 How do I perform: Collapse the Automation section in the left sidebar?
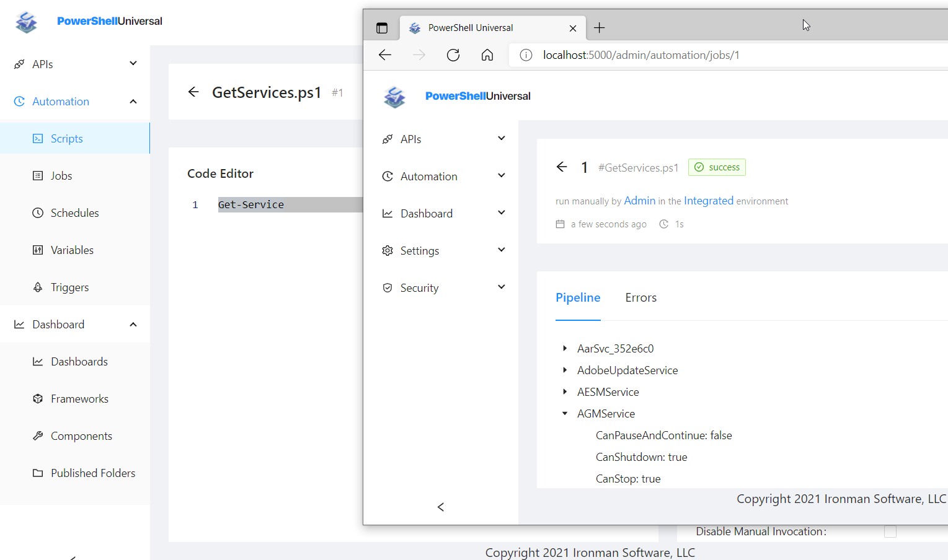[x=133, y=101]
